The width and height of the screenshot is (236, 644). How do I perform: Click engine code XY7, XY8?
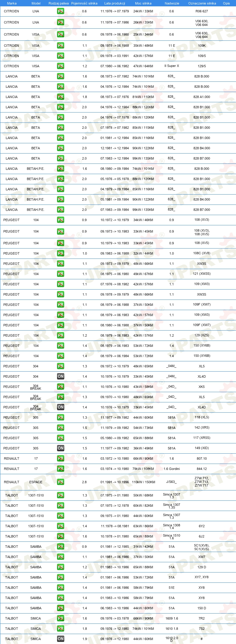click(202, 577)
